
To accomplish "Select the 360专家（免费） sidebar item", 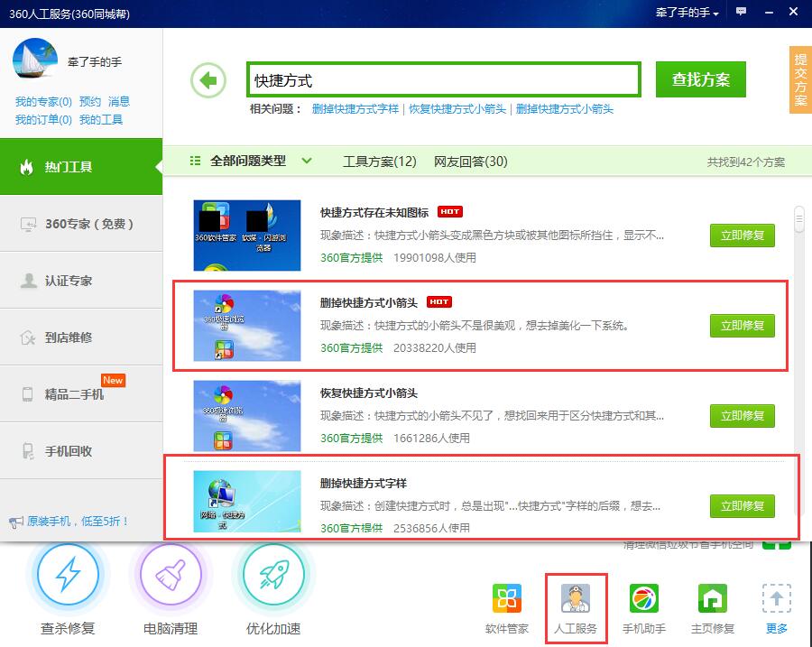I will coord(81,224).
